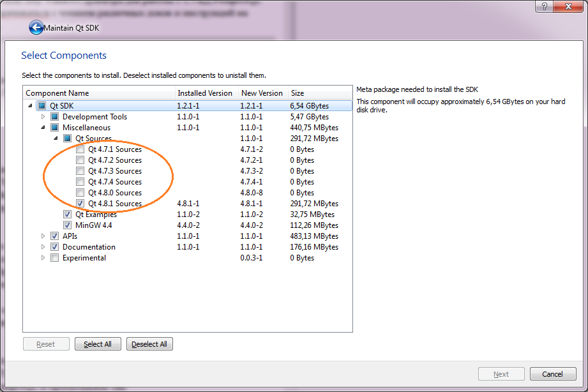Uncheck the APIs checkbox

(55, 236)
